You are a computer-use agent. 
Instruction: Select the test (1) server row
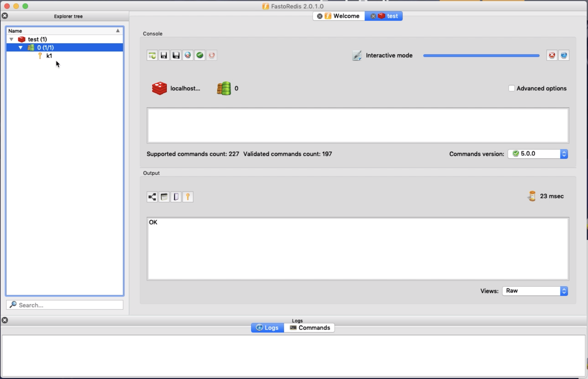[64, 39]
